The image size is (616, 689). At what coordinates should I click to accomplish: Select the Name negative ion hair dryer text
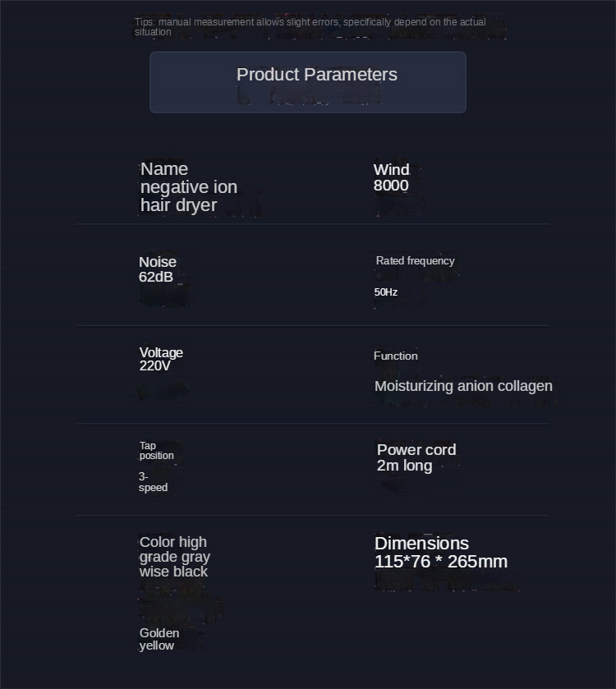coord(189,186)
